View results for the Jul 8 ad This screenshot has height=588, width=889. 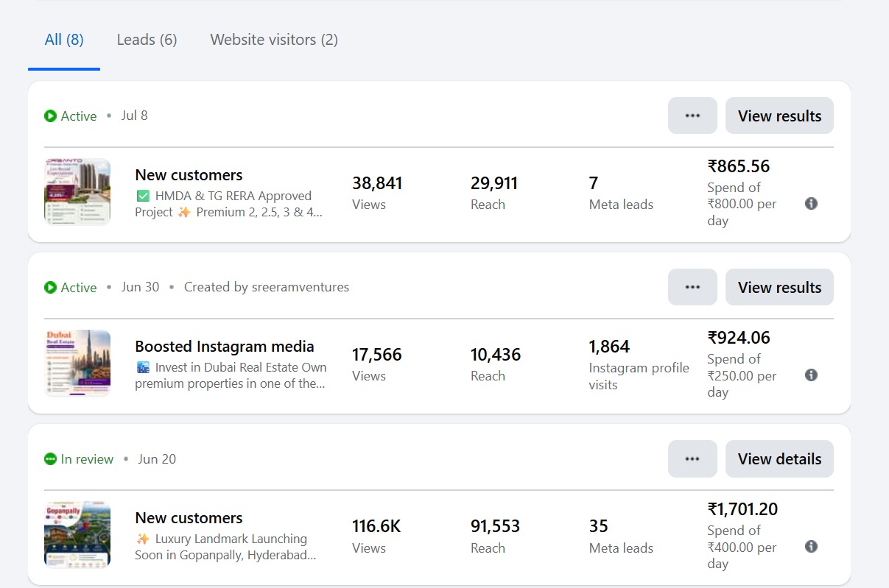[x=779, y=116]
